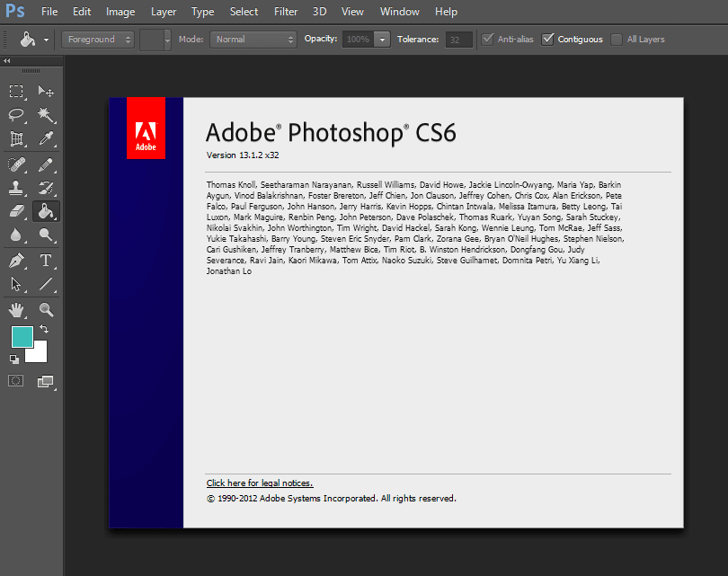Click the 'Mode:' label
The height and width of the screenshot is (576, 728).
[x=191, y=40]
